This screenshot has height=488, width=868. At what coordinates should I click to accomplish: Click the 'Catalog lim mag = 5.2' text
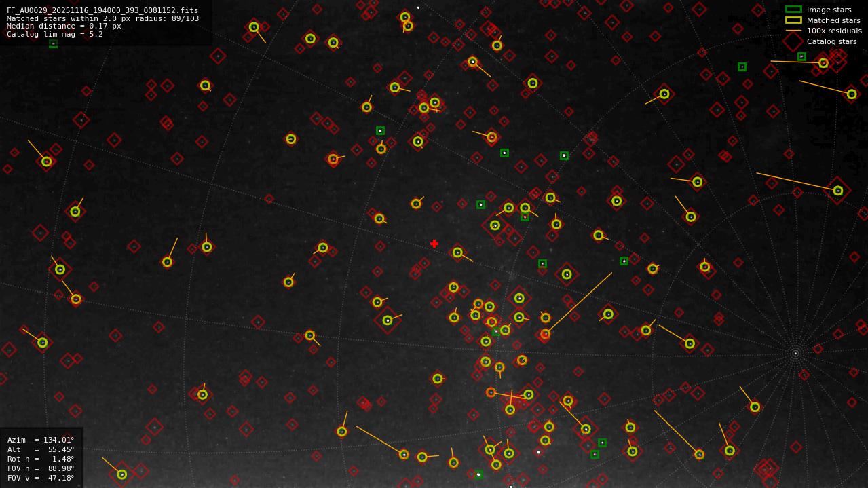[55, 34]
